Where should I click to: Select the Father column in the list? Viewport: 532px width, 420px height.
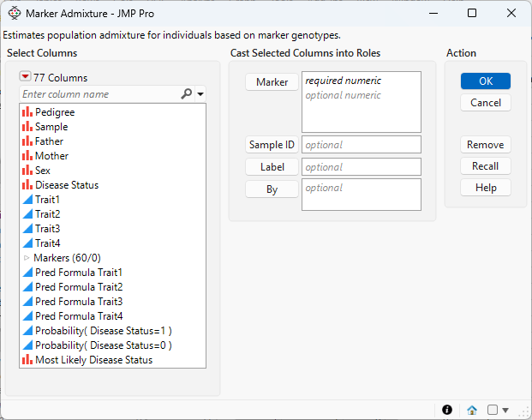49,141
